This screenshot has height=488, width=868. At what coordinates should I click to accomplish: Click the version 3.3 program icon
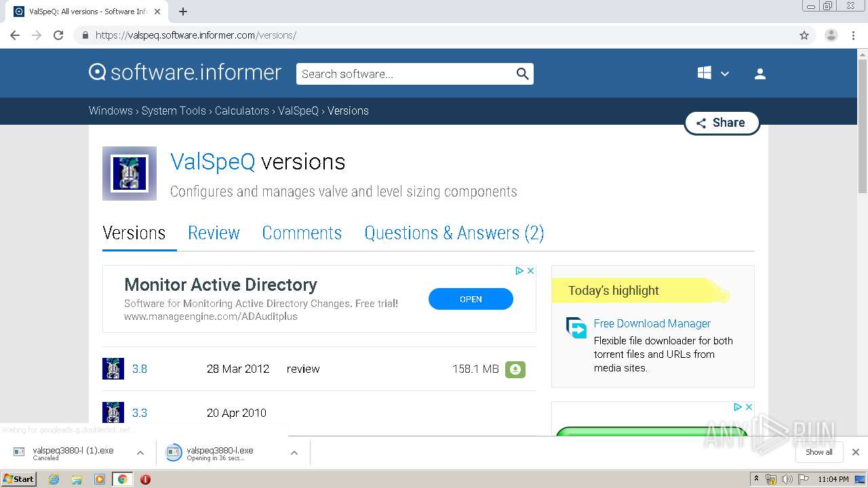coord(113,413)
